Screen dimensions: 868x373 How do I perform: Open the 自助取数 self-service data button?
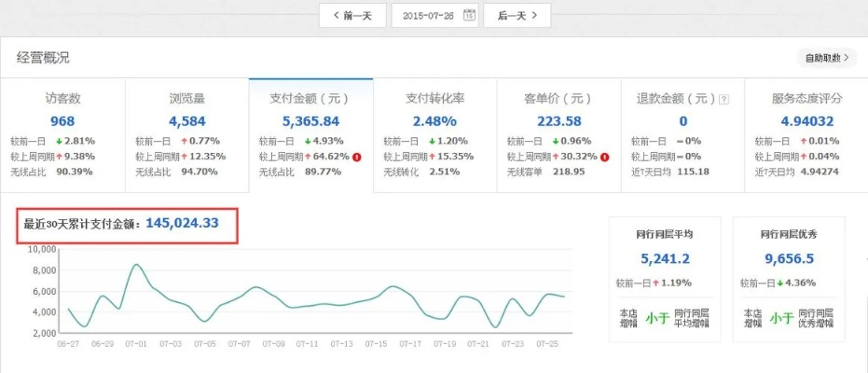click(826, 58)
